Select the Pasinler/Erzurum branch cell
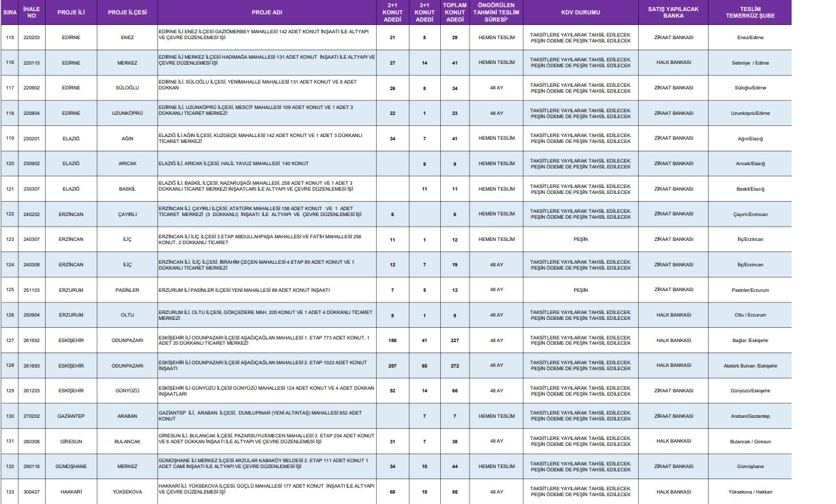Screen dimensions: 836x504 750,290
